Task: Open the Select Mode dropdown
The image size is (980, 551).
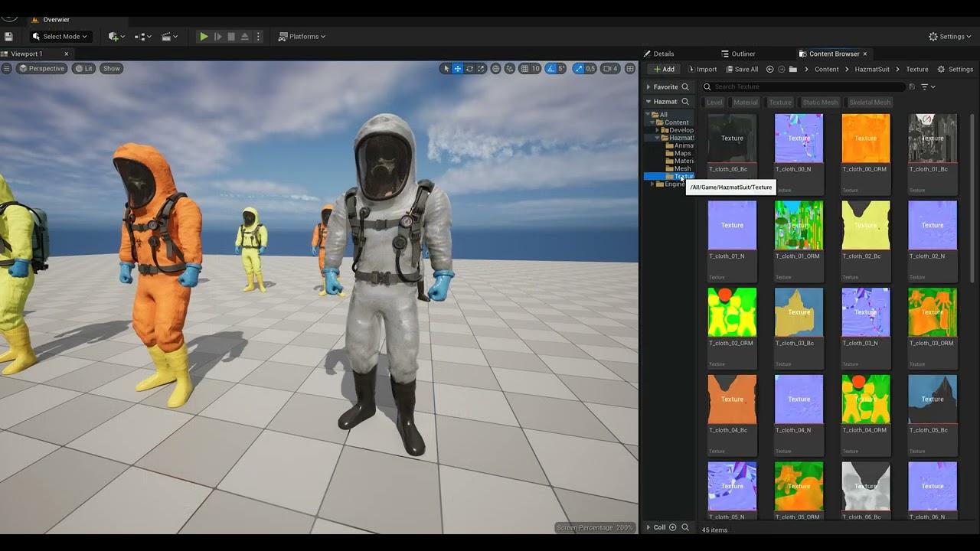Action: (61, 36)
